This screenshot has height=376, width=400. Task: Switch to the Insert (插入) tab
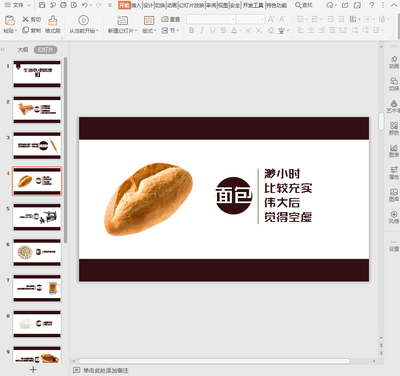136,5
